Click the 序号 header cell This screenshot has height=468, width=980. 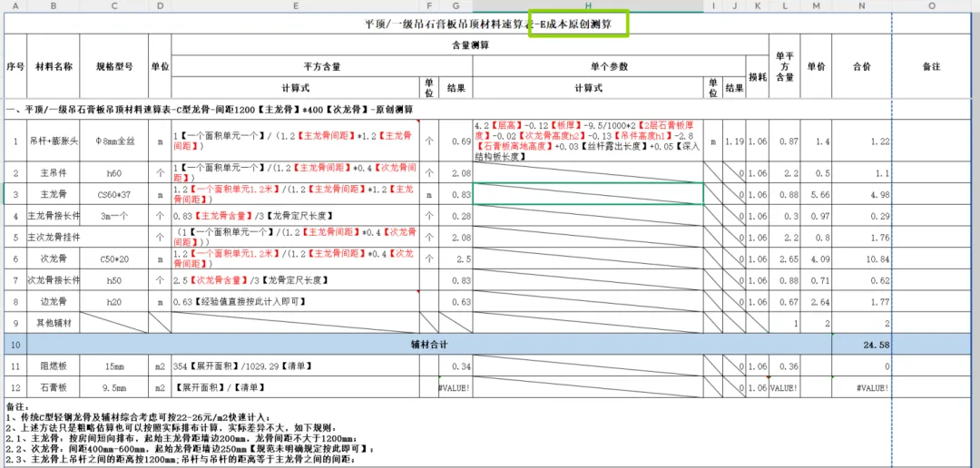[15, 67]
